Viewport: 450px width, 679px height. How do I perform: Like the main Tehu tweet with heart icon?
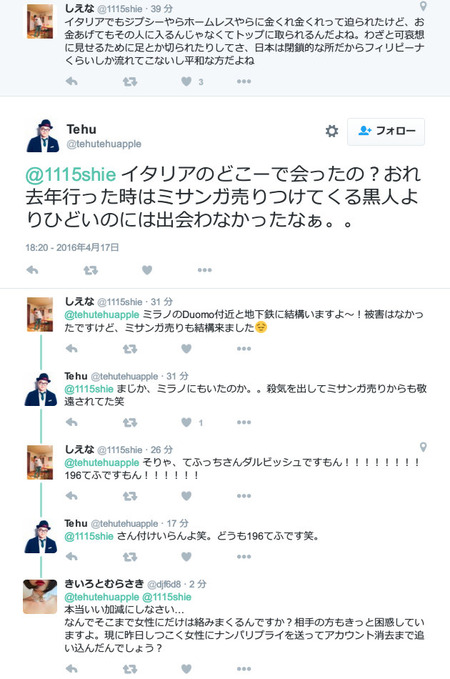coord(147,270)
